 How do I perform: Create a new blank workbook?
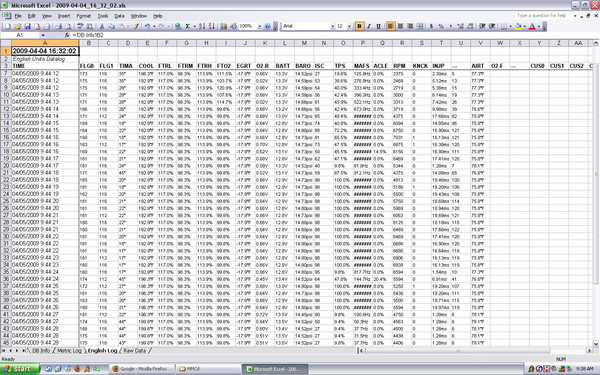[x=7, y=26]
